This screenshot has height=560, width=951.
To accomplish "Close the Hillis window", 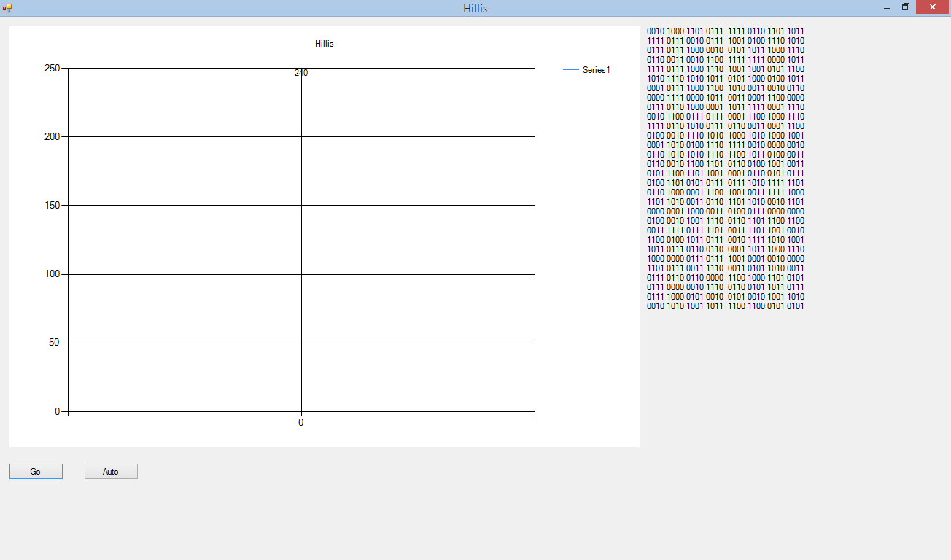I will [x=932, y=7].
